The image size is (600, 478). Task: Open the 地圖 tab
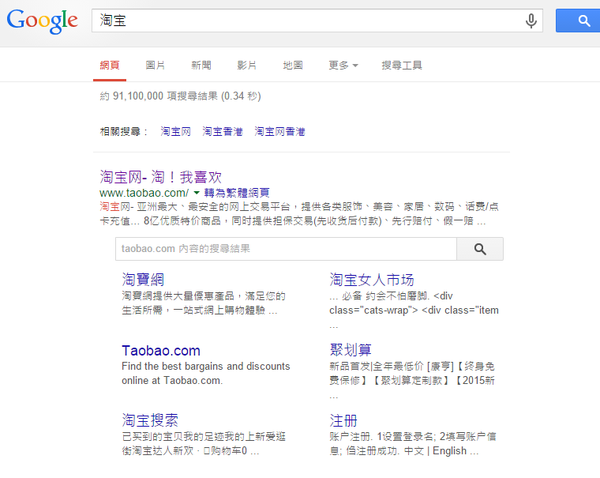coord(293,65)
